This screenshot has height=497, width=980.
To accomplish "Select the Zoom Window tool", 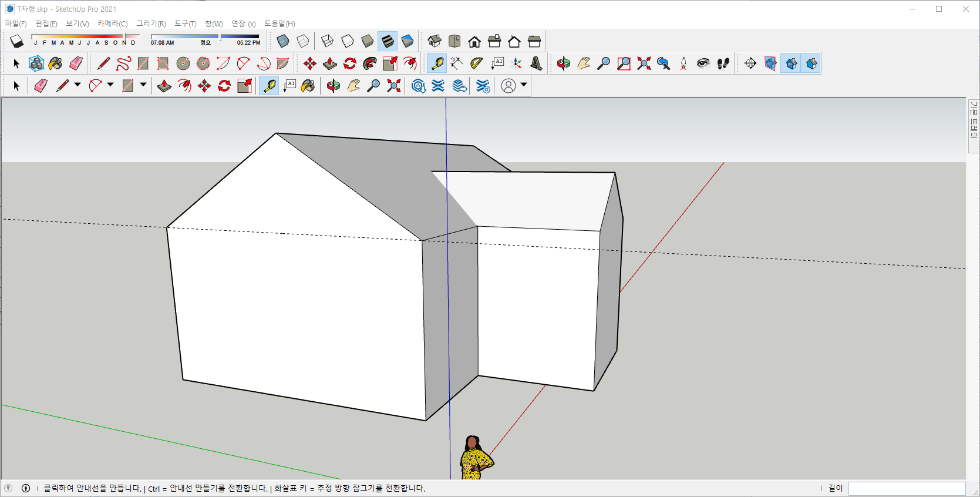I will click(x=624, y=63).
